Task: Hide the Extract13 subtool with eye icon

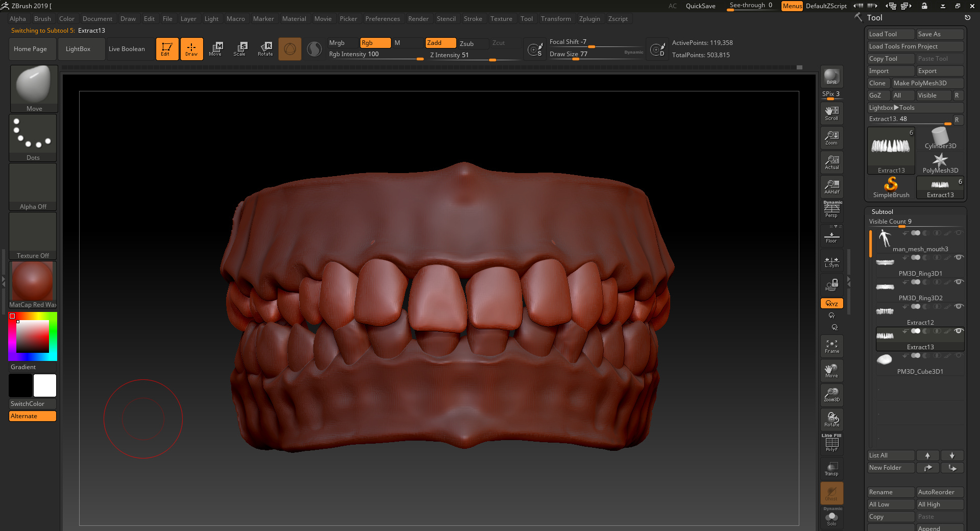Action: click(959, 331)
